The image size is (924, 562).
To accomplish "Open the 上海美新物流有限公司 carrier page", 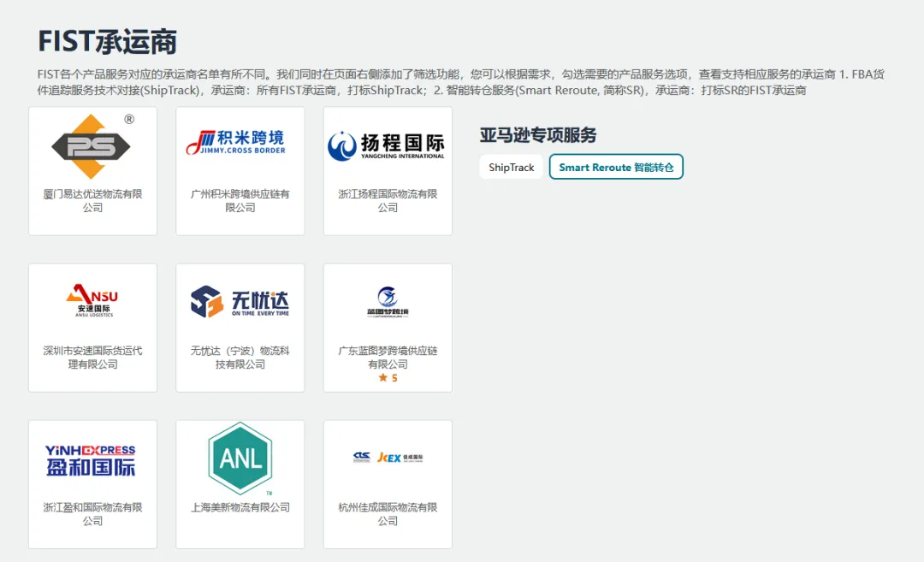I will pos(240,505).
